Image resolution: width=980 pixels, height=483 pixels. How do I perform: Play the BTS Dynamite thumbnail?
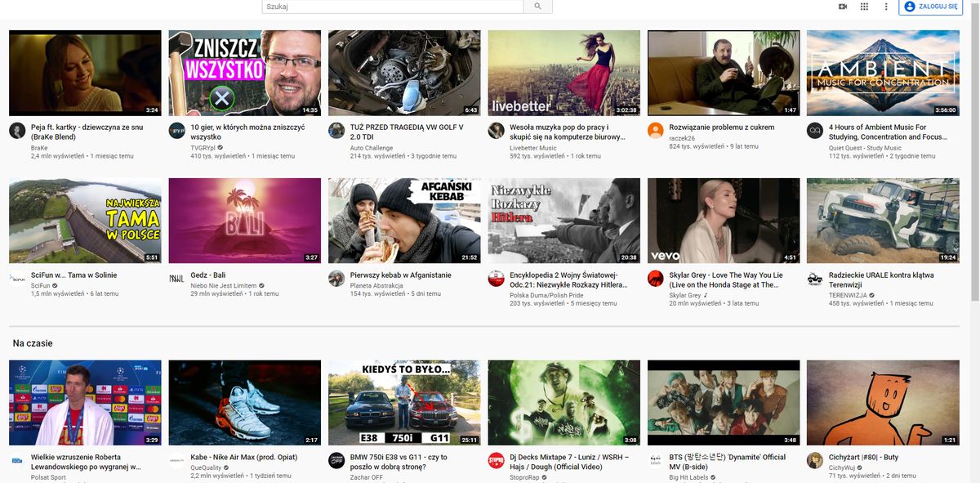coord(724,403)
